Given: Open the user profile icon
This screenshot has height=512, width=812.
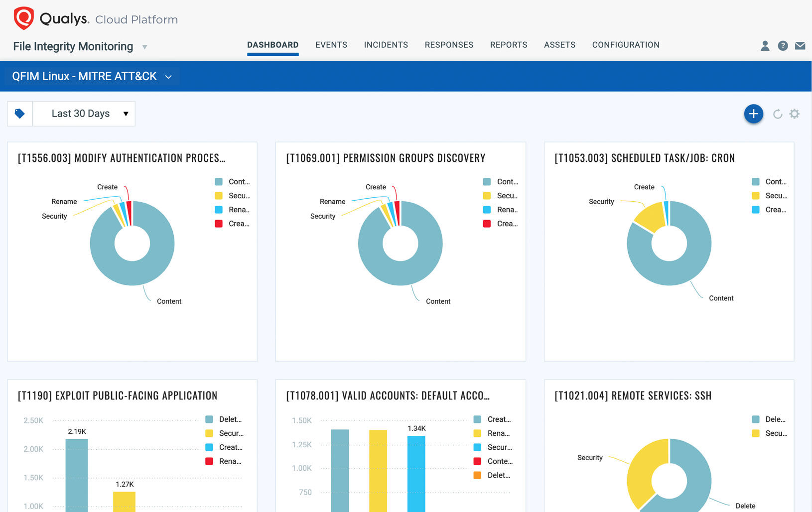Looking at the screenshot, I should click(x=765, y=46).
